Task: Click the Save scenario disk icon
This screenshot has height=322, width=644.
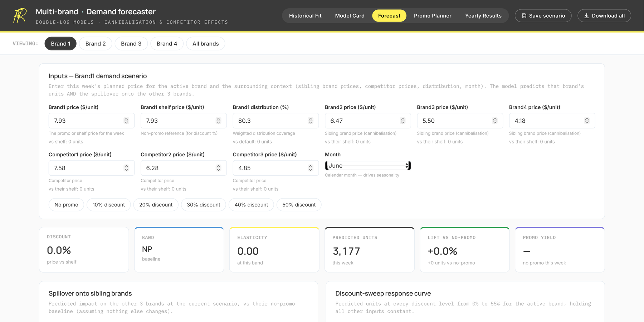Action: tap(524, 16)
